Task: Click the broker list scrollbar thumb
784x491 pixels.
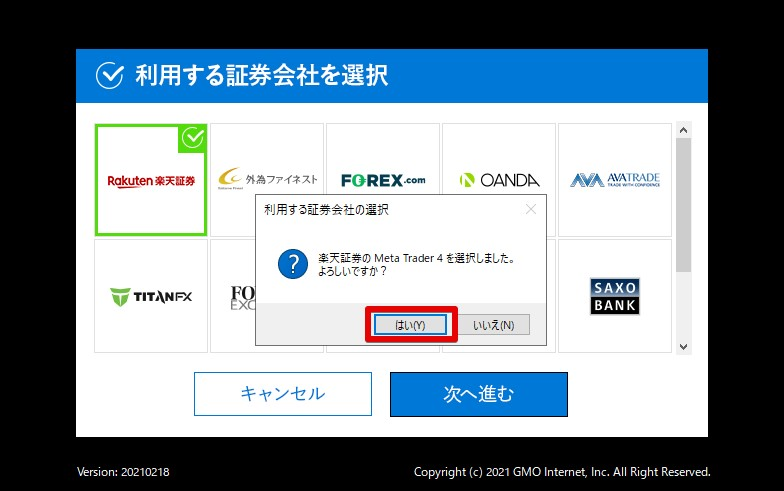Action: tap(684, 205)
